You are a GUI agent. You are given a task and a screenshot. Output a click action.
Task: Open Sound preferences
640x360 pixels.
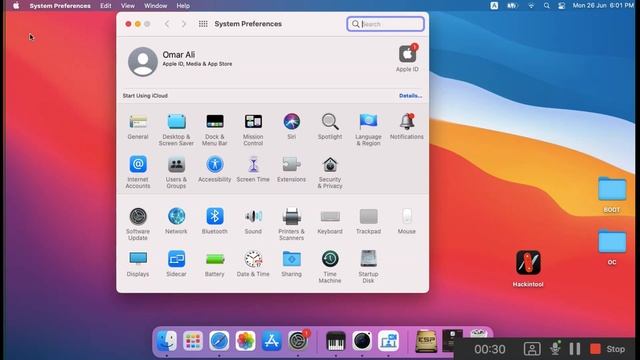pos(253,221)
